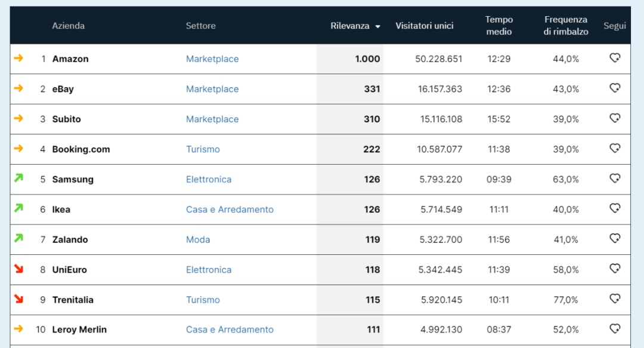
Task: Click the red falling arrow beside Trenitalia
Action: [x=18, y=298]
